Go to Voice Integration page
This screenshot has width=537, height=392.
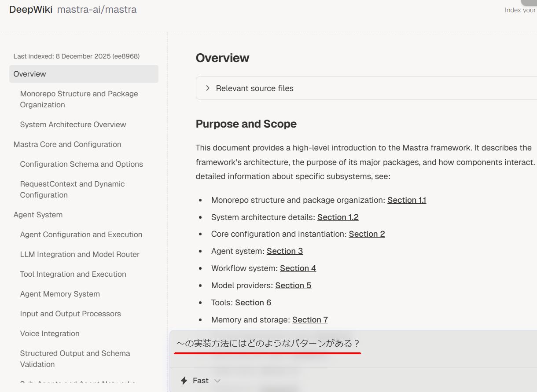pos(50,333)
